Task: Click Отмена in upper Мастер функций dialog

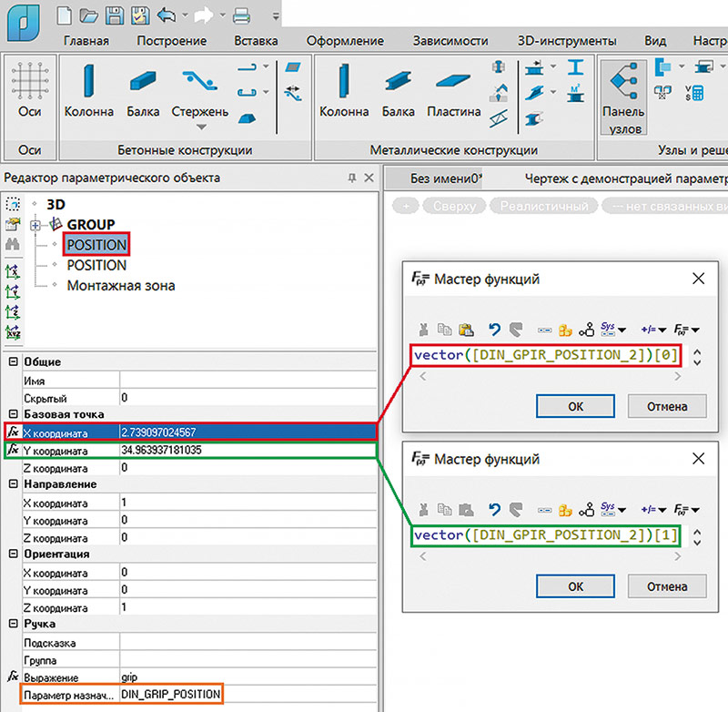Action: click(x=667, y=406)
